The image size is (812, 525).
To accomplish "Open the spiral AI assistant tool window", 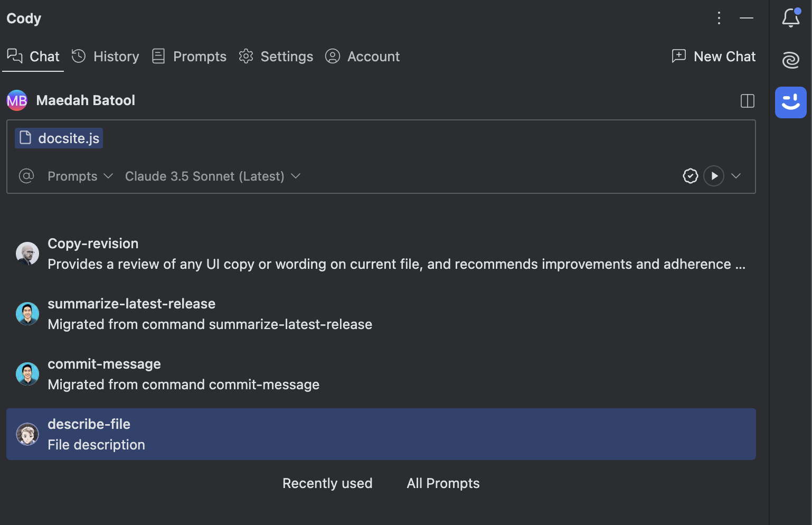I will tap(790, 60).
